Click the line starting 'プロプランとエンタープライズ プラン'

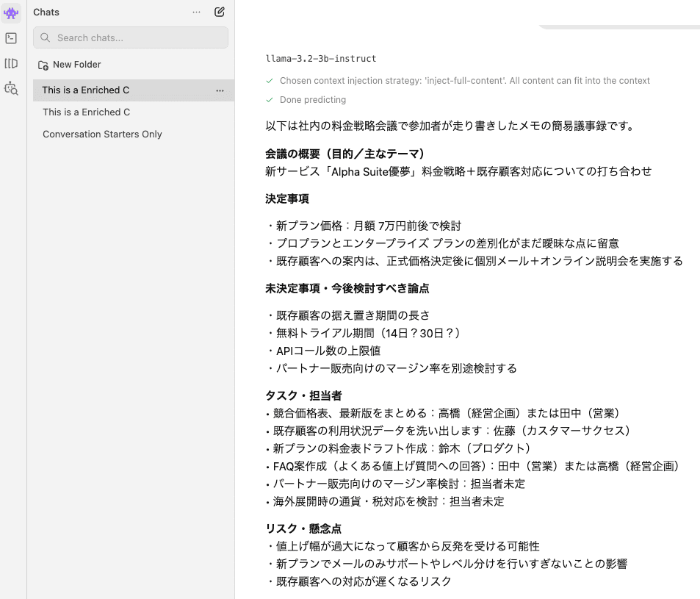442,243
